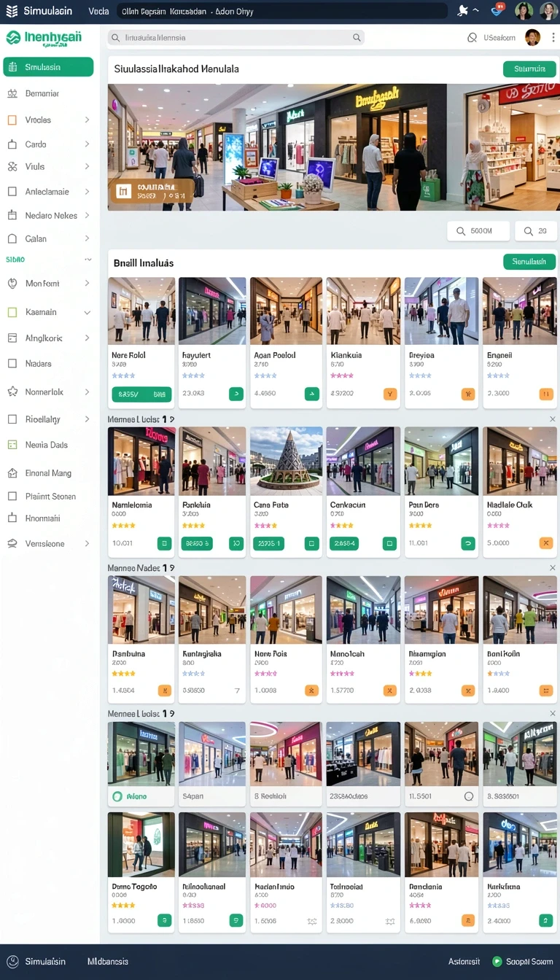Viewport: 560px width, 980px height.
Task: Expand the Neclaro Nekes chevron
Action: pos(87,215)
